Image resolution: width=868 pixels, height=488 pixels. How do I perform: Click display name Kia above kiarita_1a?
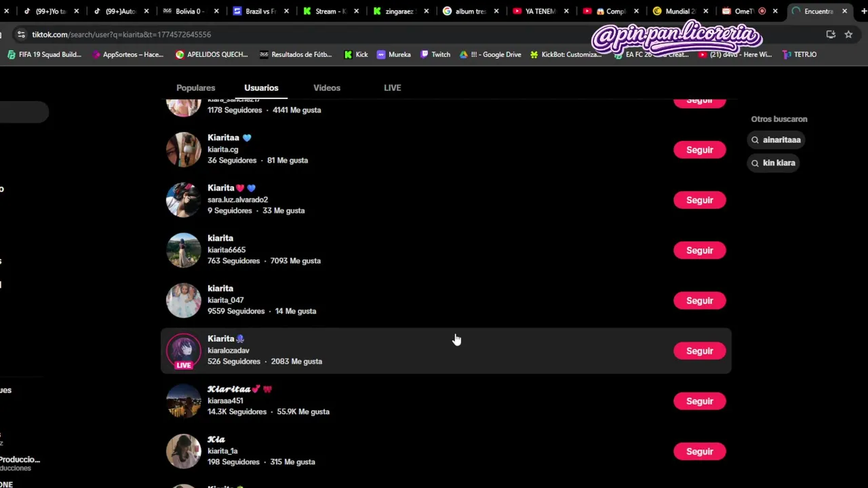click(216, 439)
